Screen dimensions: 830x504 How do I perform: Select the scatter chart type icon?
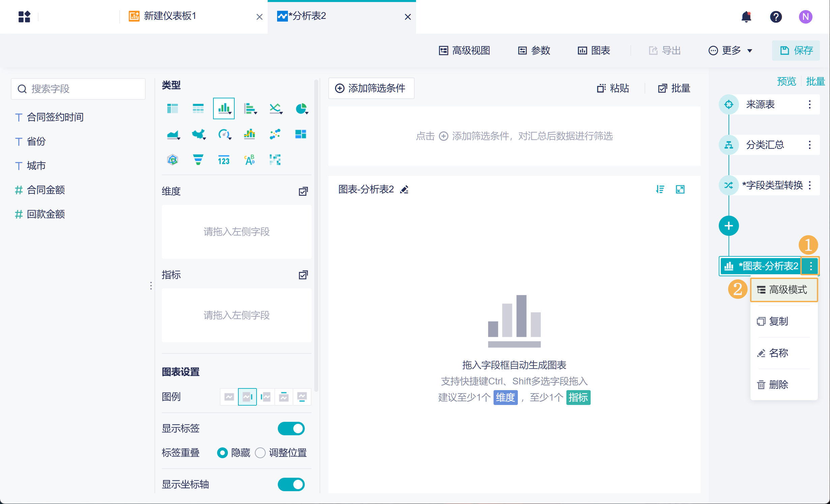click(x=275, y=134)
